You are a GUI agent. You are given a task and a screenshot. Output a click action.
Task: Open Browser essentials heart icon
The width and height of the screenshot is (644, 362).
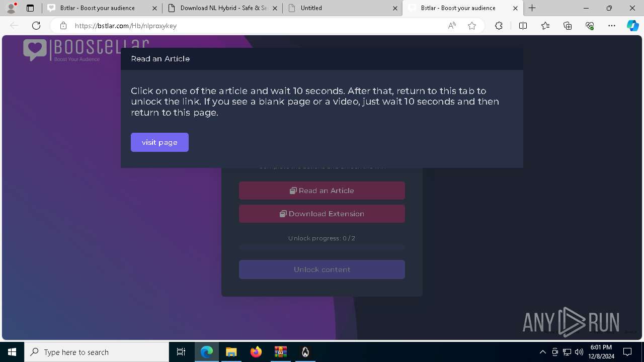point(590,26)
